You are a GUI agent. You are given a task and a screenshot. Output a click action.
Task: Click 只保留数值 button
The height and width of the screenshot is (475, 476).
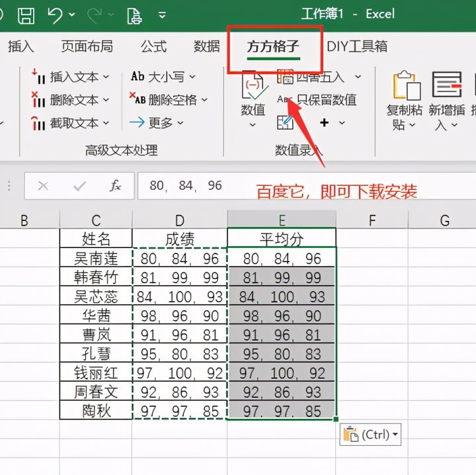click(x=317, y=100)
